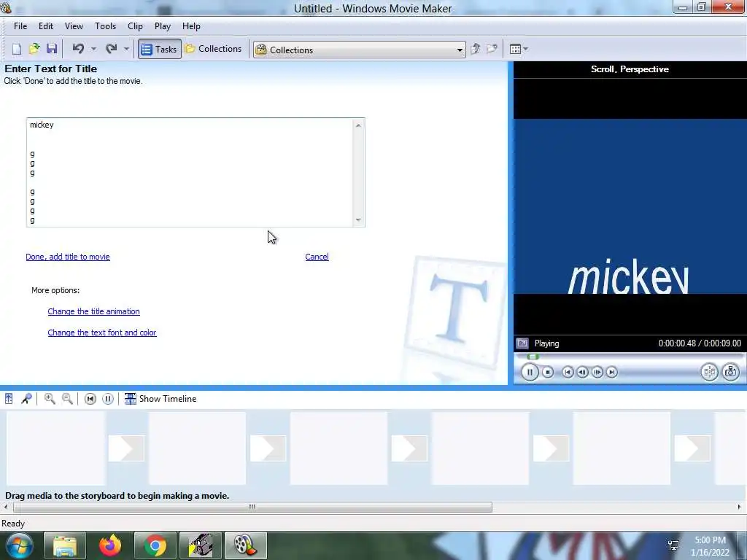747x560 pixels.
Task: Open the Clip menu
Action: coord(135,26)
